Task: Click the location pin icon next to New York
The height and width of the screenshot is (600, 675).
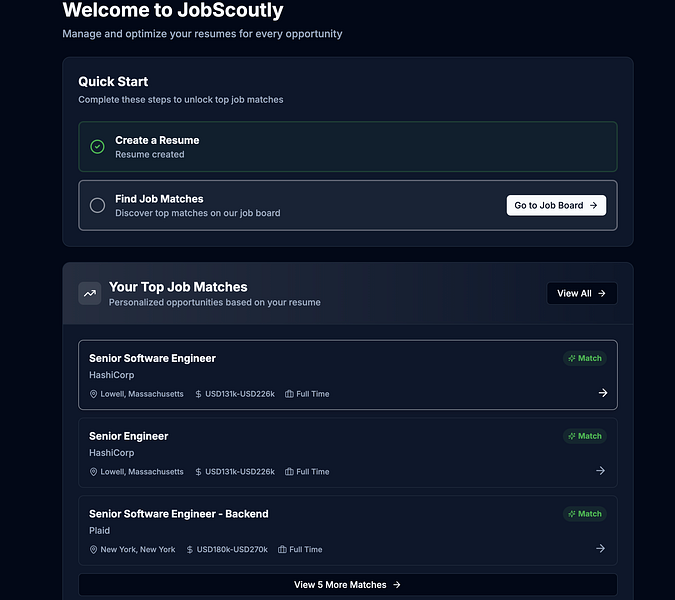Action: coord(93,550)
